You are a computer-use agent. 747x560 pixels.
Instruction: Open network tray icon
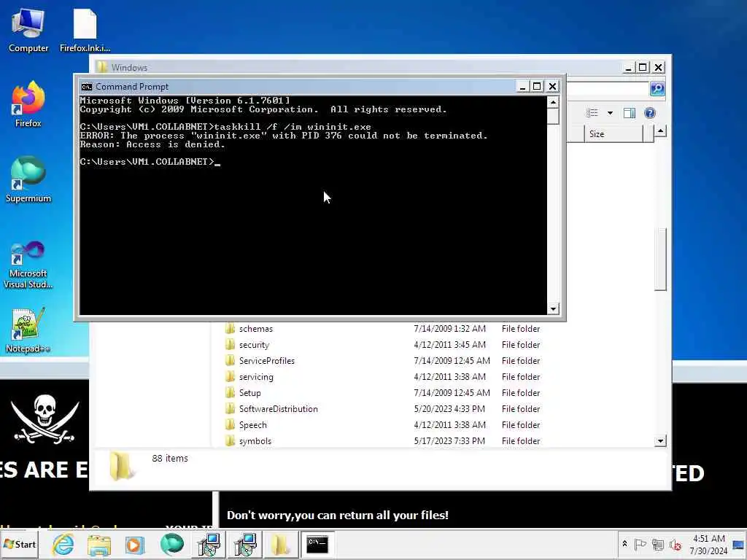[x=658, y=544]
